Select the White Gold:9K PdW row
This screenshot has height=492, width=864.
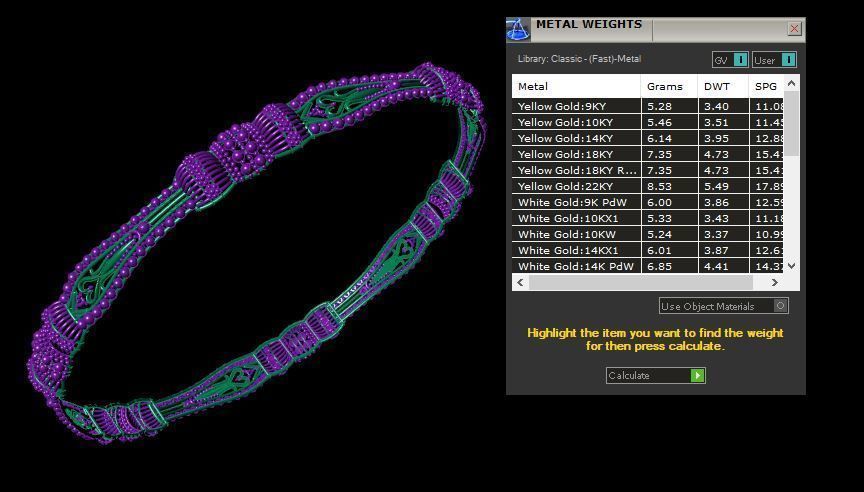[648, 202]
